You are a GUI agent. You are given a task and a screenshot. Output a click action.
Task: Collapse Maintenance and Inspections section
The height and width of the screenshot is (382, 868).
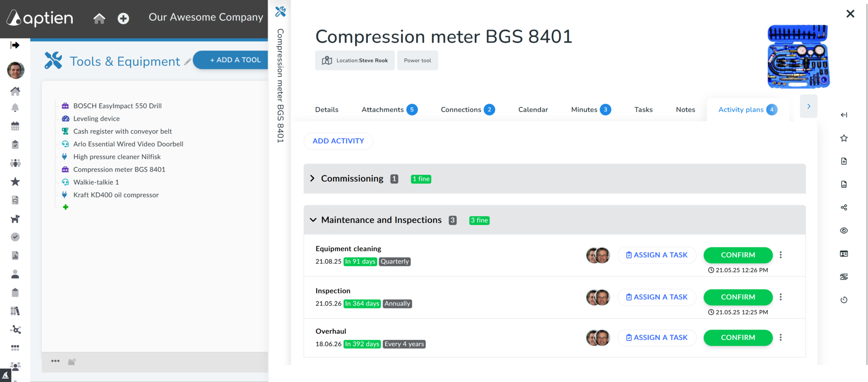313,220
